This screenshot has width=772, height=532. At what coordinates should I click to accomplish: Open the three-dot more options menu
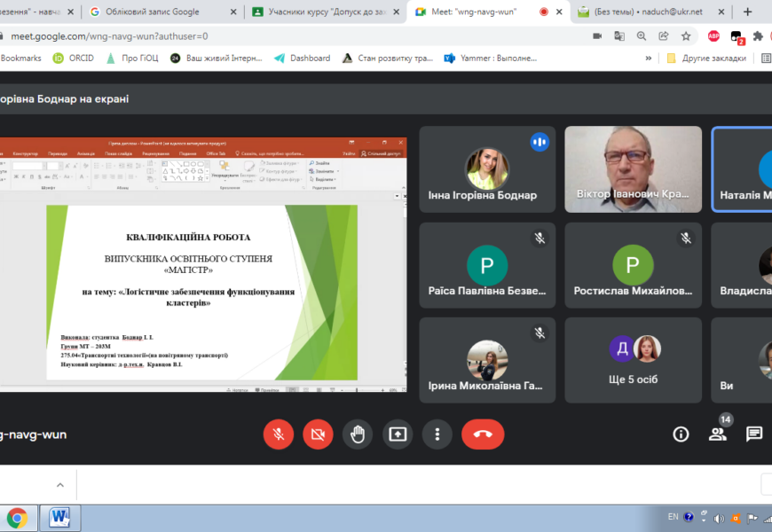pyautogui.click(x=437, y=434)
